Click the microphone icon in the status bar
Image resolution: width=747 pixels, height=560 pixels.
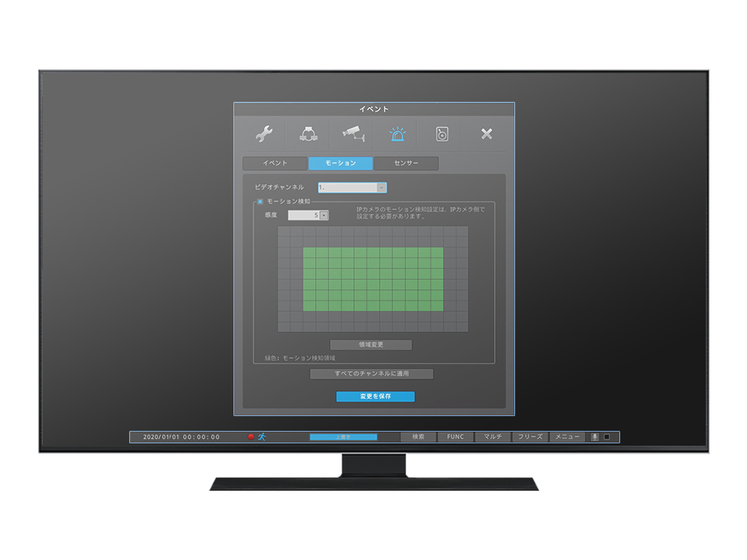click(x=594, y=437)
